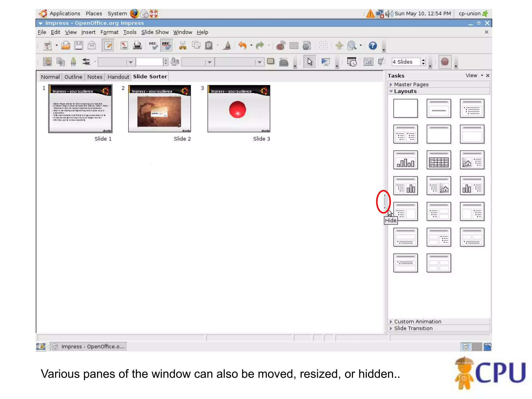Image resolution: width=532 pixels, height=399 pixels.
Task: Insert a spreadsheet table icon
Action: tap(294, 46)
